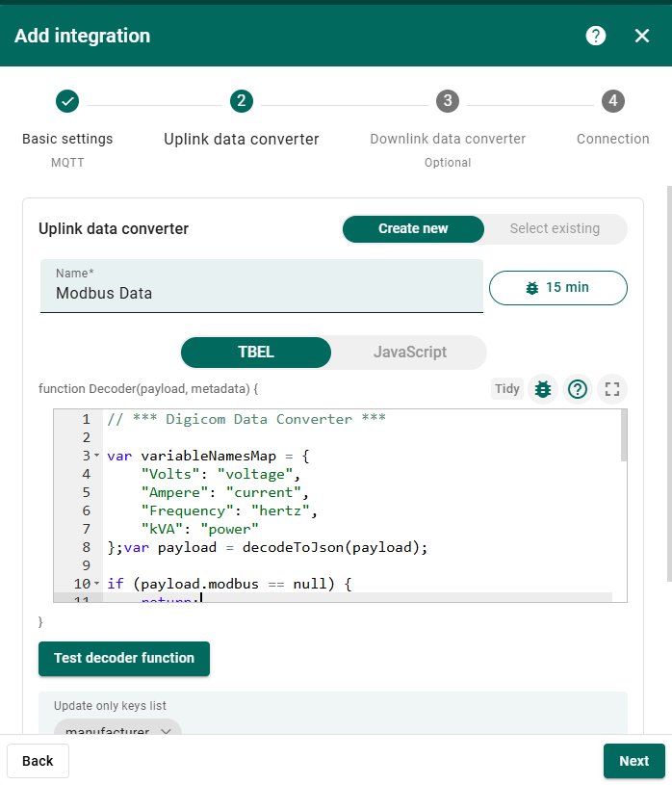Image resolution: width=672 pixels, height=785 pixels.
Task: Switch the decoder language to JavaScript
Action: click(409, 352)
